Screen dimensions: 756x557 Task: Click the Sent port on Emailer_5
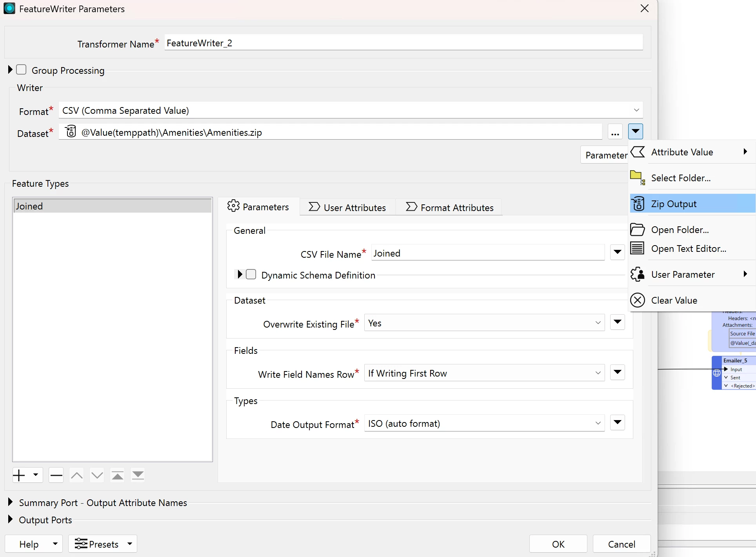[x=735, y=377]
